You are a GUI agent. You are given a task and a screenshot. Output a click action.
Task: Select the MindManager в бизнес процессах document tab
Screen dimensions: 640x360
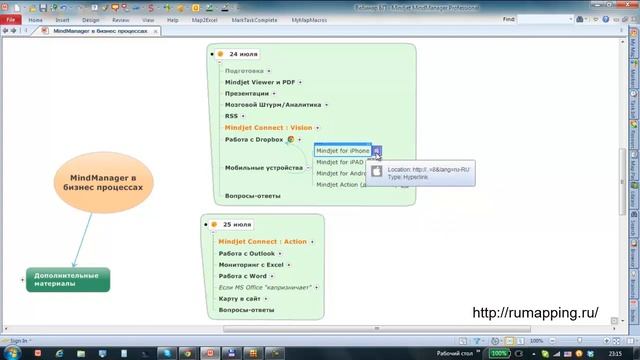(100, 31)
